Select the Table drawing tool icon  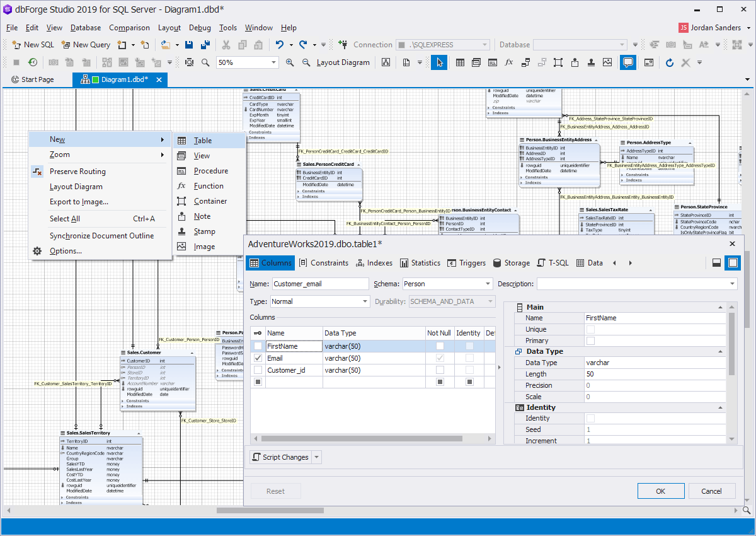(460, 62)
